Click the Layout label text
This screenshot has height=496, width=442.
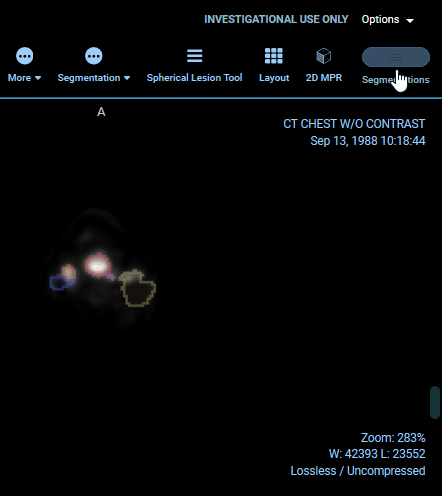[x=274, y=78]
